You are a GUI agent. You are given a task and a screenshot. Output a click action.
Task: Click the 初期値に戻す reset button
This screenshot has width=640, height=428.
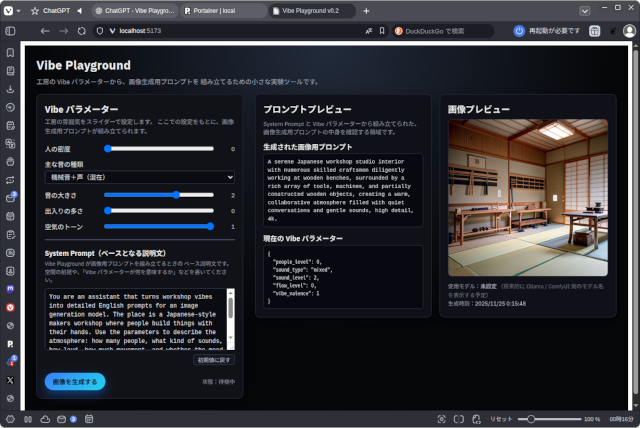coord(214,359)
